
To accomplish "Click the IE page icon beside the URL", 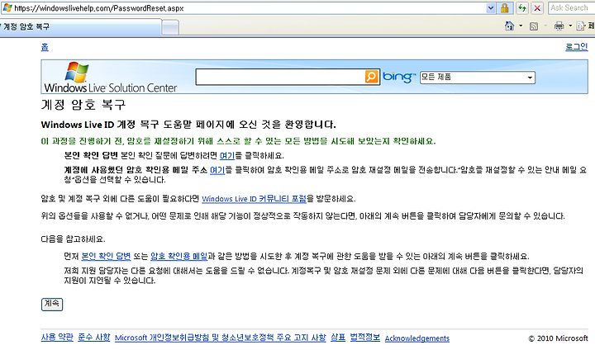I will click(7, 8).
